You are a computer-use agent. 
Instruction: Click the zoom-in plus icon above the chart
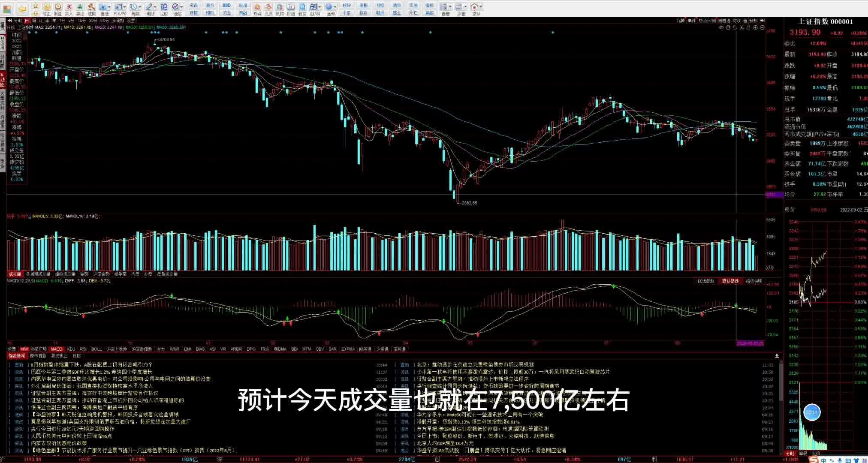(756, 27)
